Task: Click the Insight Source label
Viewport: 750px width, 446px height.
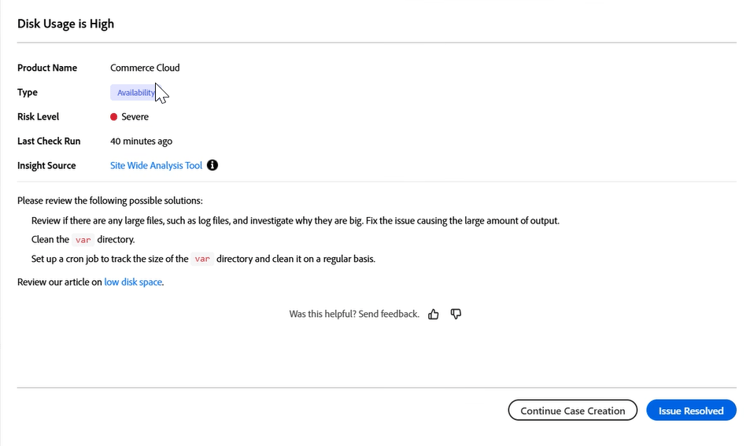Action: pos(46,165)
